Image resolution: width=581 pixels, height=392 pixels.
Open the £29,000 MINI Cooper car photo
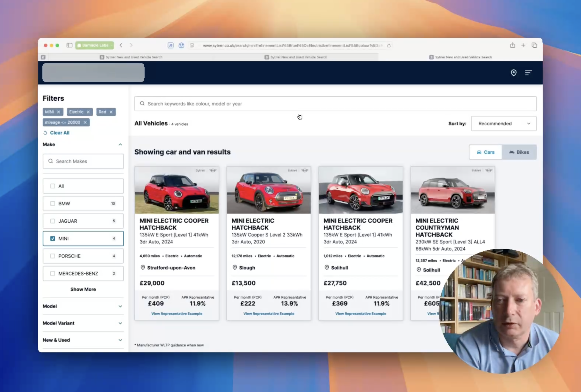pos(177,190)
